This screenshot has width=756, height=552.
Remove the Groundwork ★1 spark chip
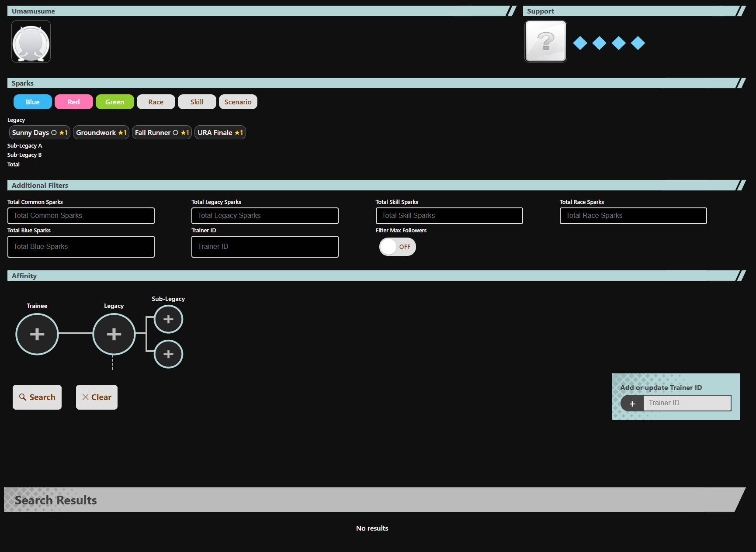pos(101,132)
